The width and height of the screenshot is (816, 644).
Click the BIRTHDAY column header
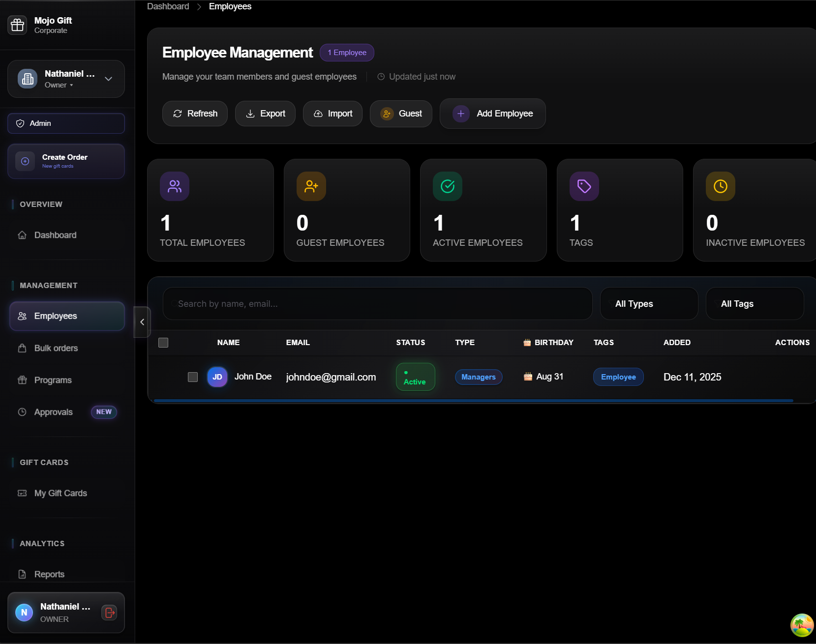click(548, 343)
